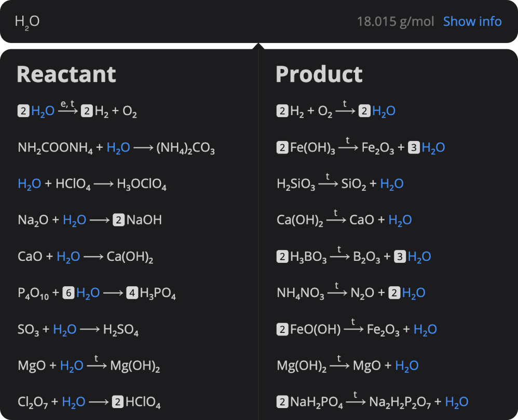The height and width of the screenshot is (420, 518).
Task: Select H2O in the SO3 to H2SO4 reaction
Action: 65,329
